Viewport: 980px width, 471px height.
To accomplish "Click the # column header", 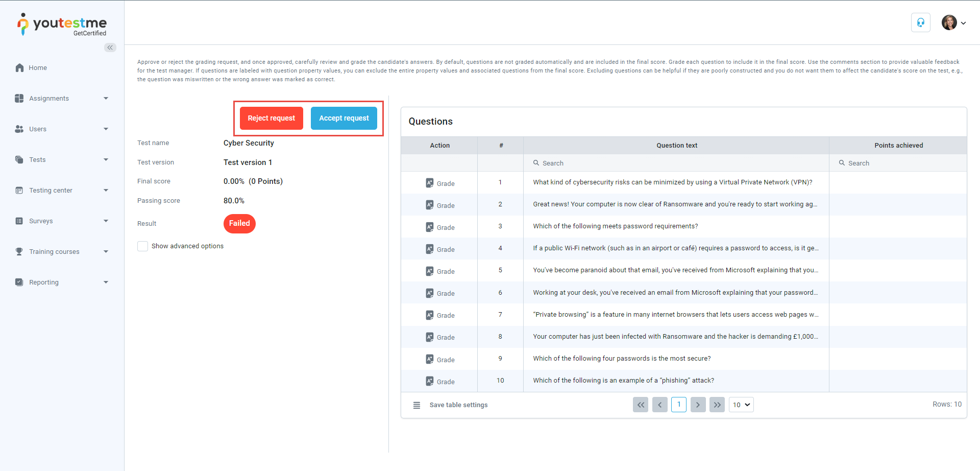I will tap(501, 146).
